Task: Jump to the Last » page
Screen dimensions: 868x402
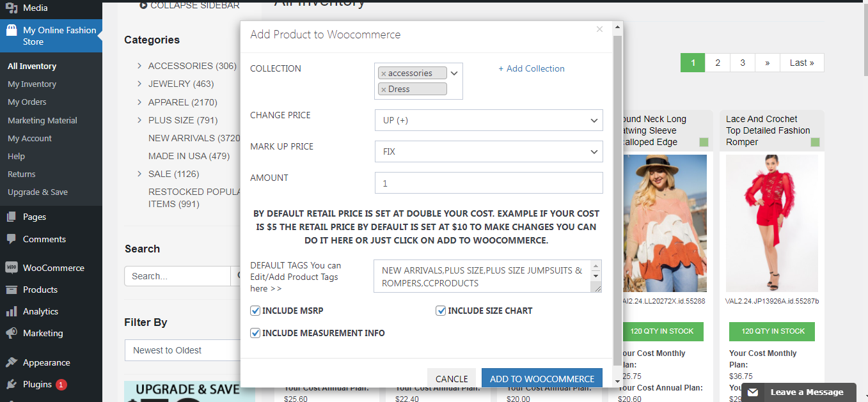Action: (802, 63)
